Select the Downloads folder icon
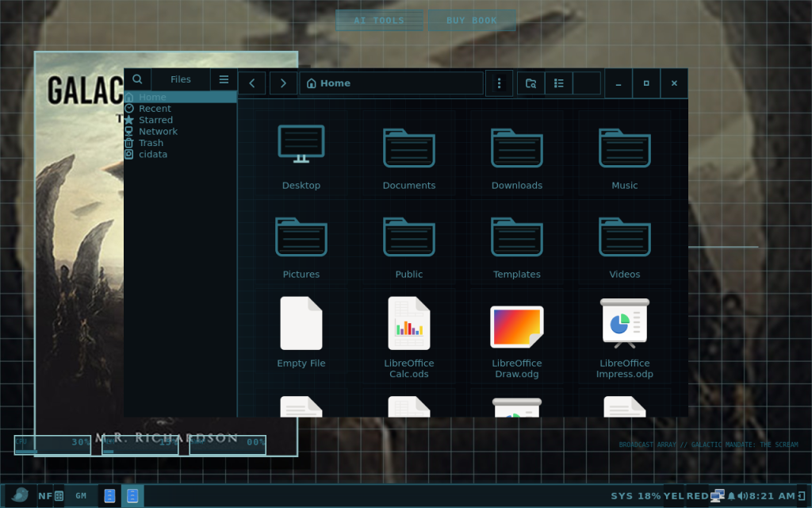This screenshot has width=812, height=508. coord(517,147)
